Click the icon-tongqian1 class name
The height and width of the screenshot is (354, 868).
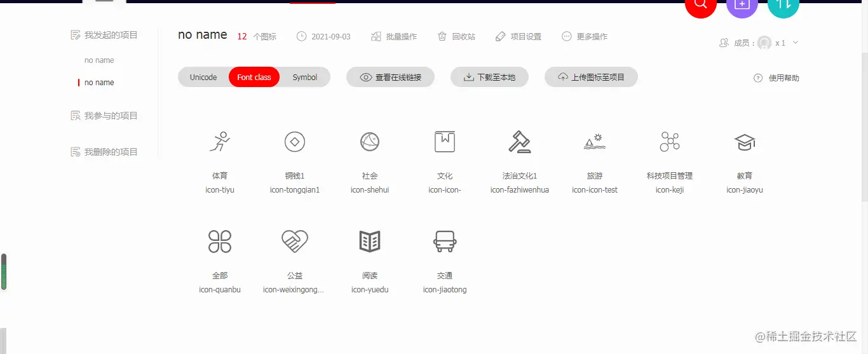[x=295, y=190]
